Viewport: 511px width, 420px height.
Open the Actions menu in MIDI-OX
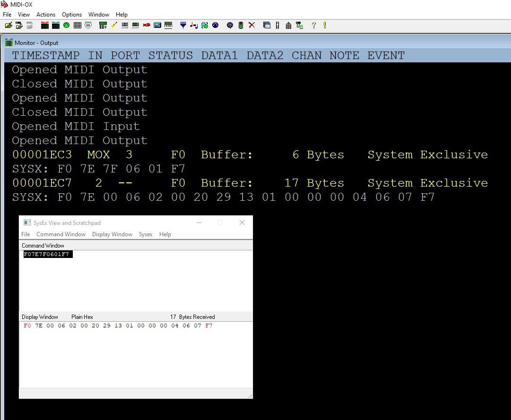(46, 15)
